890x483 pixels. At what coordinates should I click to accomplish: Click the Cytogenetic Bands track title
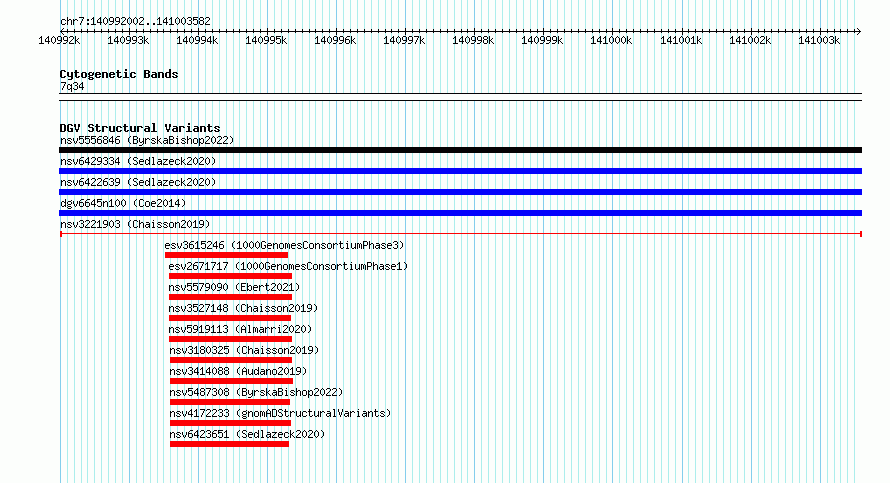click(119, 74)
